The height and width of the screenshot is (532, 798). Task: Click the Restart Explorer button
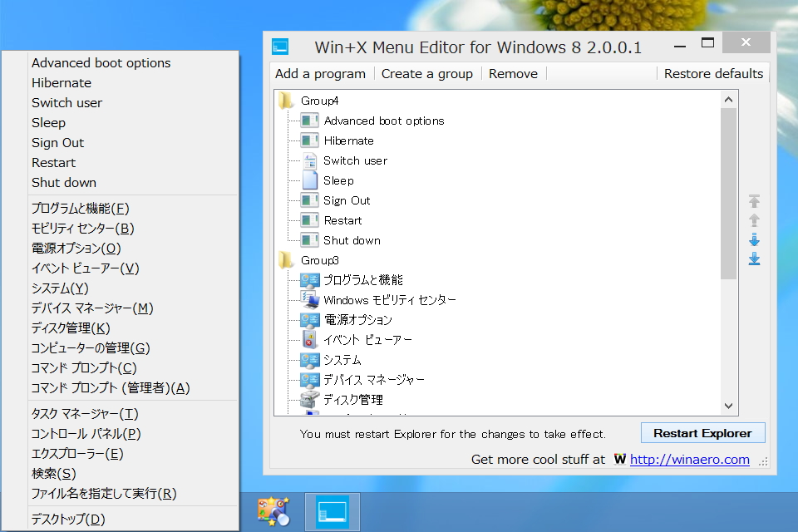point(703,433)
